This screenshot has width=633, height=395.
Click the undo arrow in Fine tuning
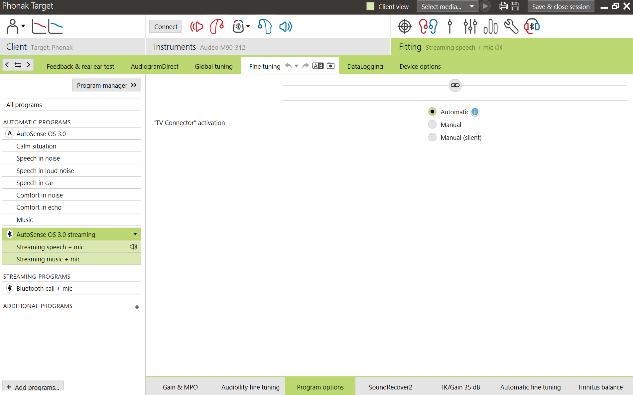[288, 66]
